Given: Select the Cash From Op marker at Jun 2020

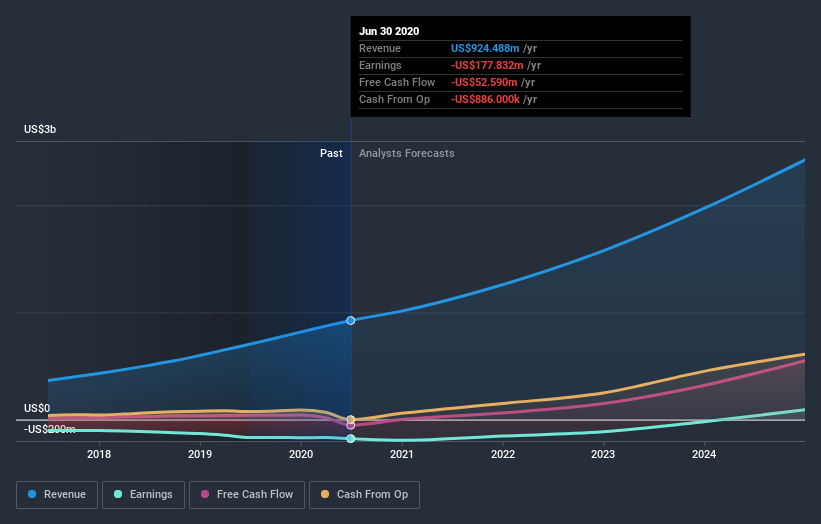Looking at the screenshot, I should pos(351,420).
